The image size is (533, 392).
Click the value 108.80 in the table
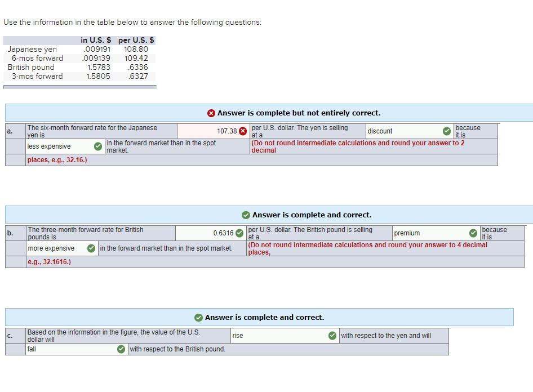[x=136, y=49]
